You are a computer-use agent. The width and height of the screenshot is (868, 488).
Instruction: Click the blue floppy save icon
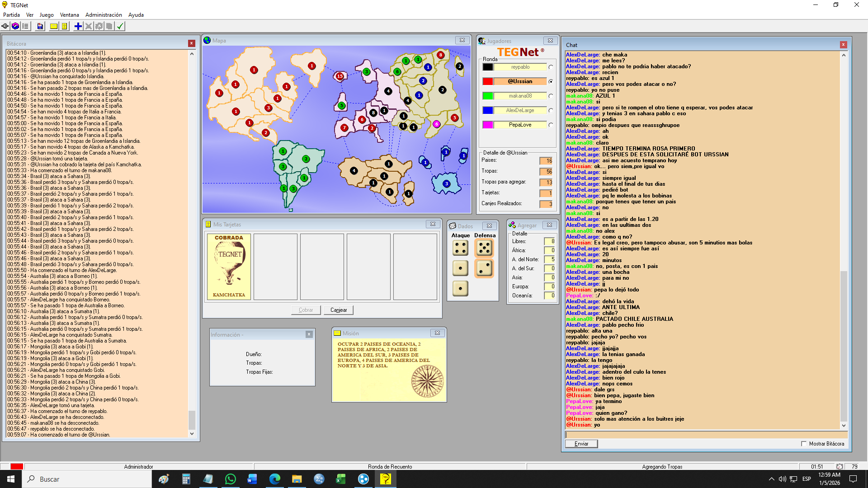40,26
